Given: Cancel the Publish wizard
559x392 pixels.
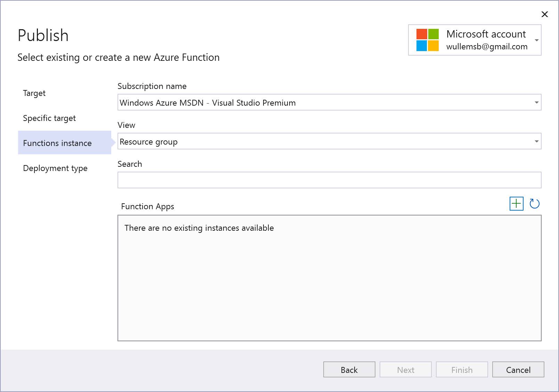Looking at the screenshot, I should (x=518, y=369).
